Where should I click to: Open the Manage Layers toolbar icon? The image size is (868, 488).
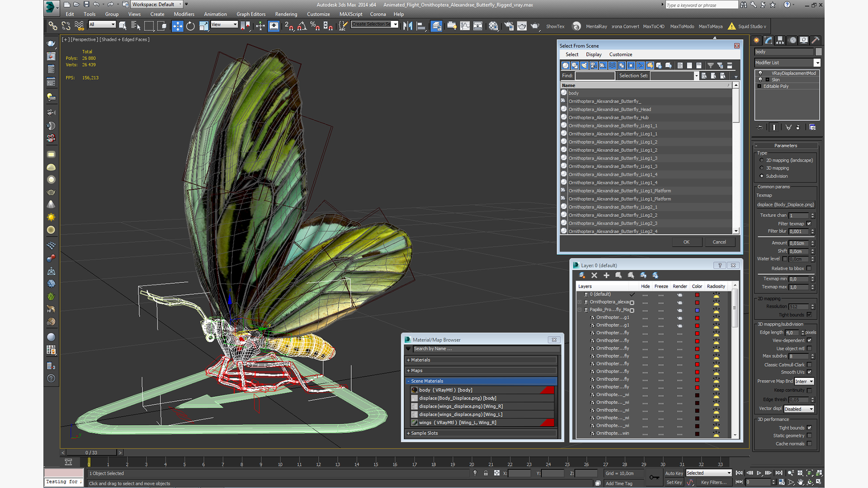click(436, 26)
